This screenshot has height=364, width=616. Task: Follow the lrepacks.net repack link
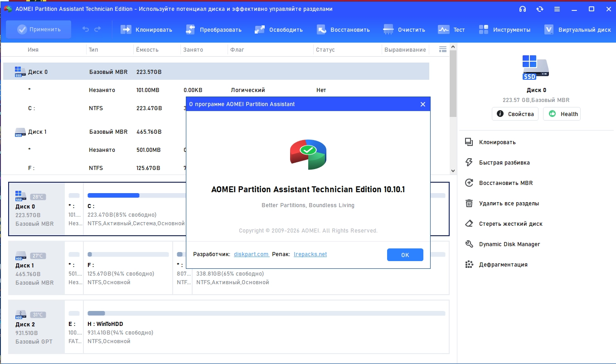coord(310,254)
